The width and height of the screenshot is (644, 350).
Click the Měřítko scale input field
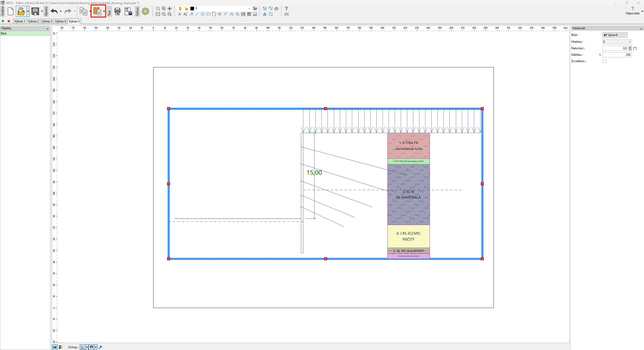[x=617, y=55]
